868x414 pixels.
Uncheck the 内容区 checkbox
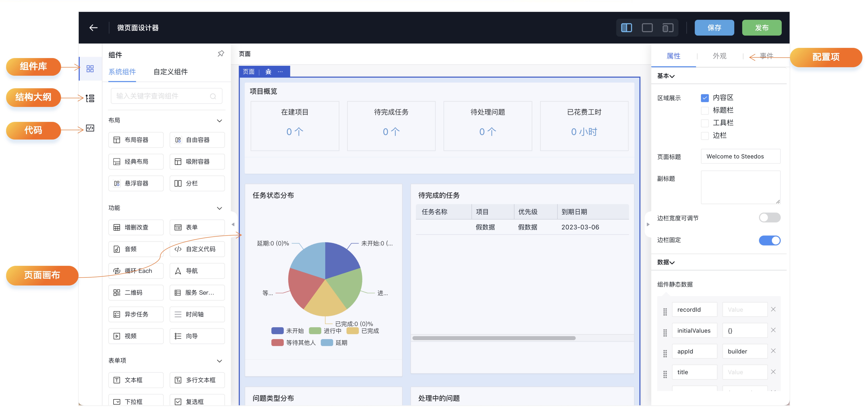[x=705, y=98]
